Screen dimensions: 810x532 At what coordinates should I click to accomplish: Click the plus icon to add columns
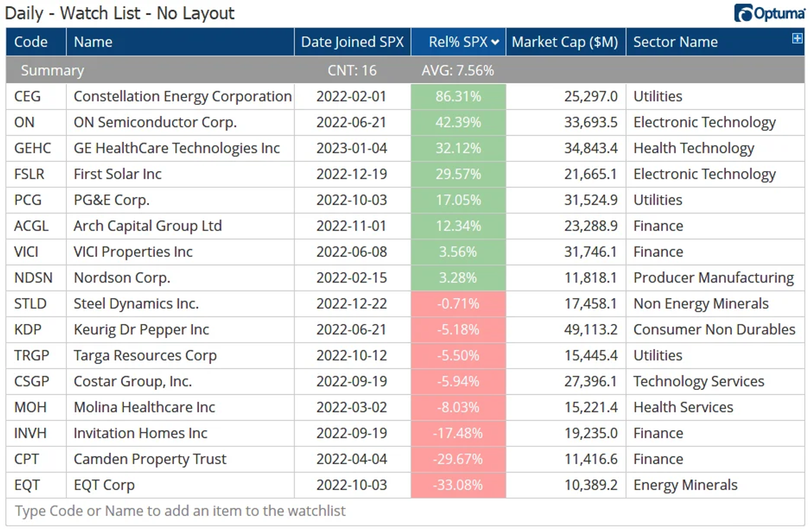pos(797,38)
